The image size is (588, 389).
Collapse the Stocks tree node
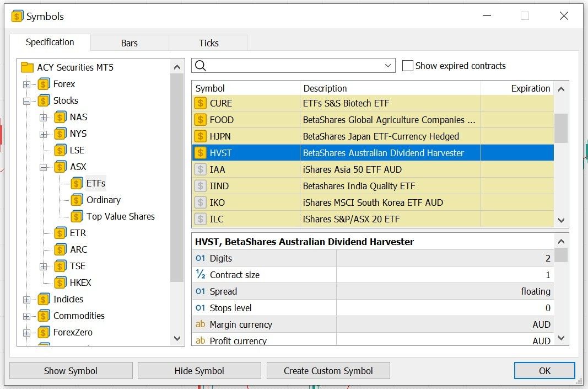click(26, 101)
